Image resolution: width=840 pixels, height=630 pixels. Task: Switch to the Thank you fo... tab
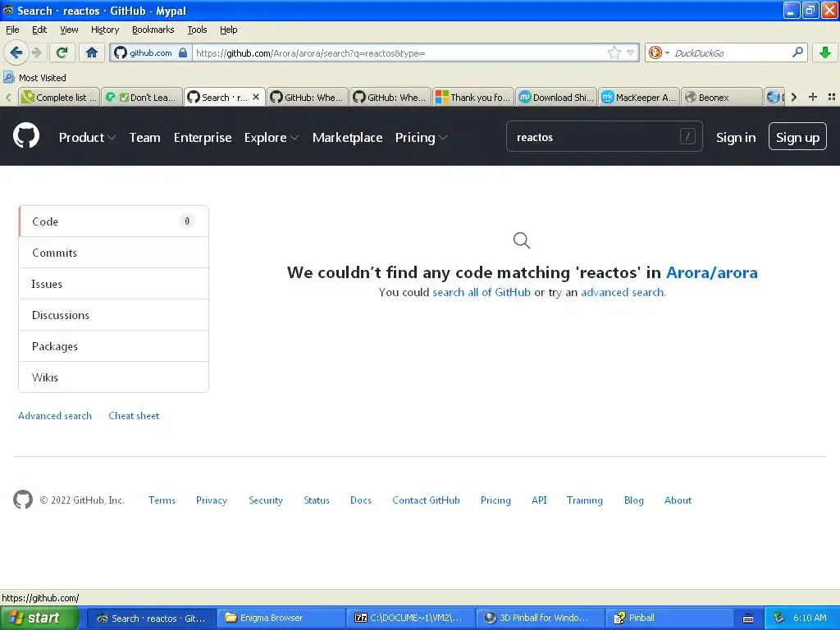(473, 98)
